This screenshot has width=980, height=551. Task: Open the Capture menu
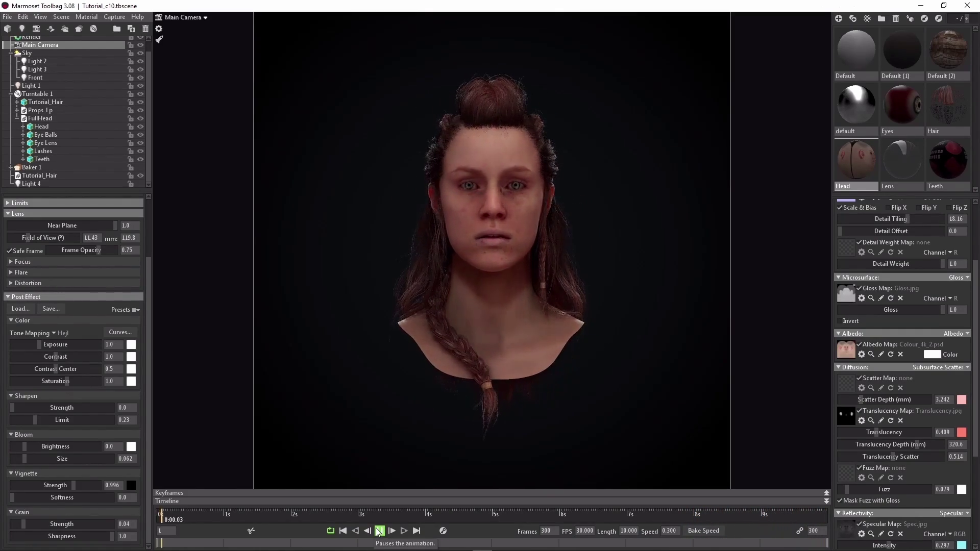114,17
